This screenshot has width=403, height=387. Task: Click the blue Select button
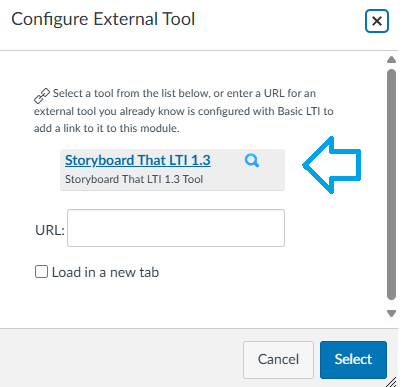click(353, 360)
